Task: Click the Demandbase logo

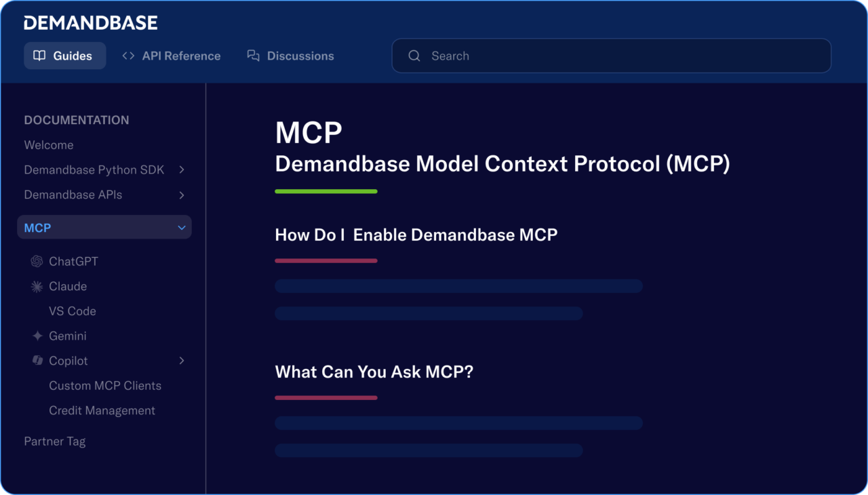Action: (91, 23)
